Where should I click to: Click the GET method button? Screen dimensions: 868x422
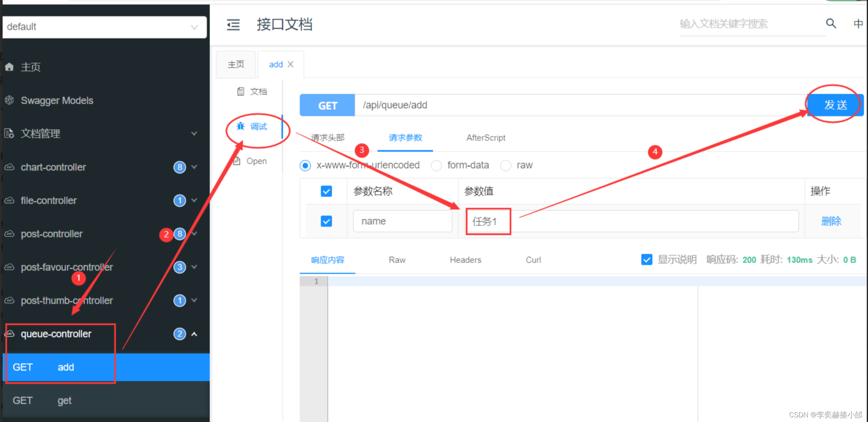[327, 105]
